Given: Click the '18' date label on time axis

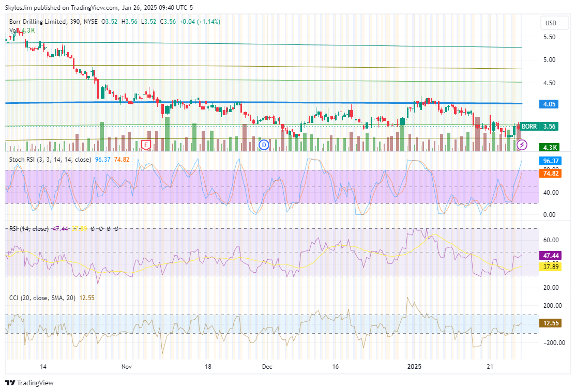Looking at the screenshot, I should pos(208,367).
